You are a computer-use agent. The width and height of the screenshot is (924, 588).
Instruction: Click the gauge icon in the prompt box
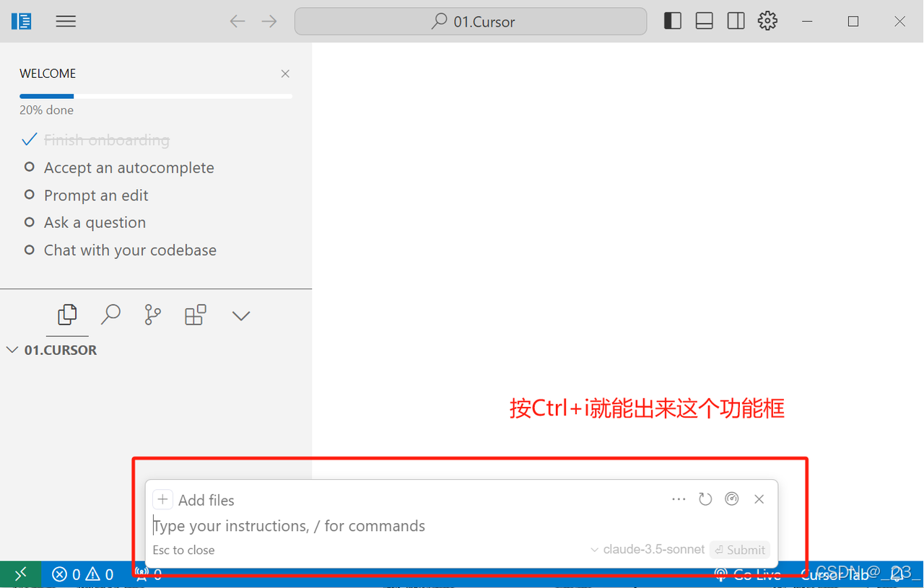pos(732,499)
